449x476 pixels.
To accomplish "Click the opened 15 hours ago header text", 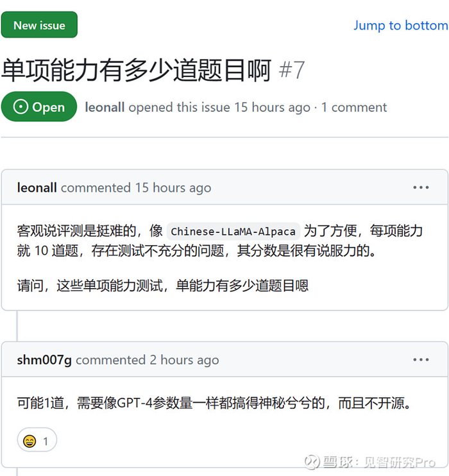I will (x=219, y=107).
